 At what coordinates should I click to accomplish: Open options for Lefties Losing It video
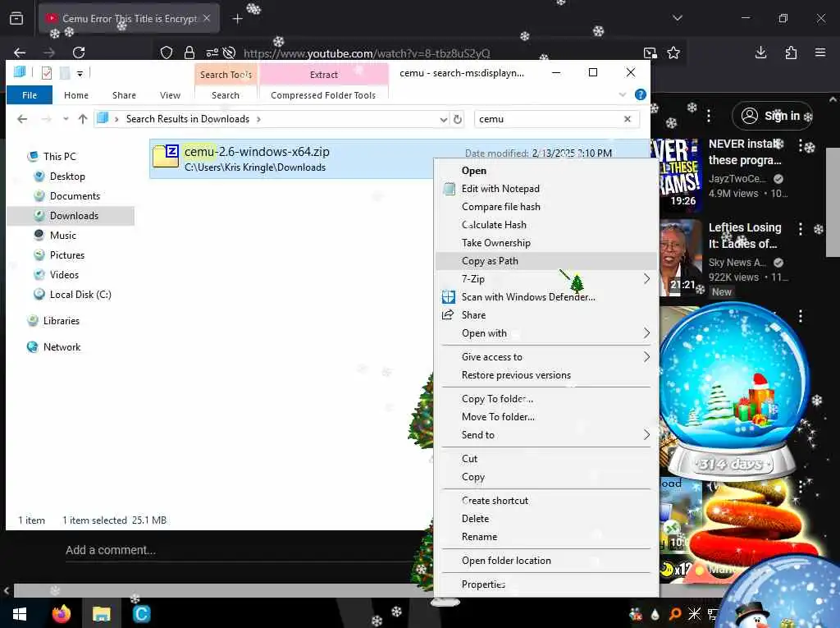801,229
